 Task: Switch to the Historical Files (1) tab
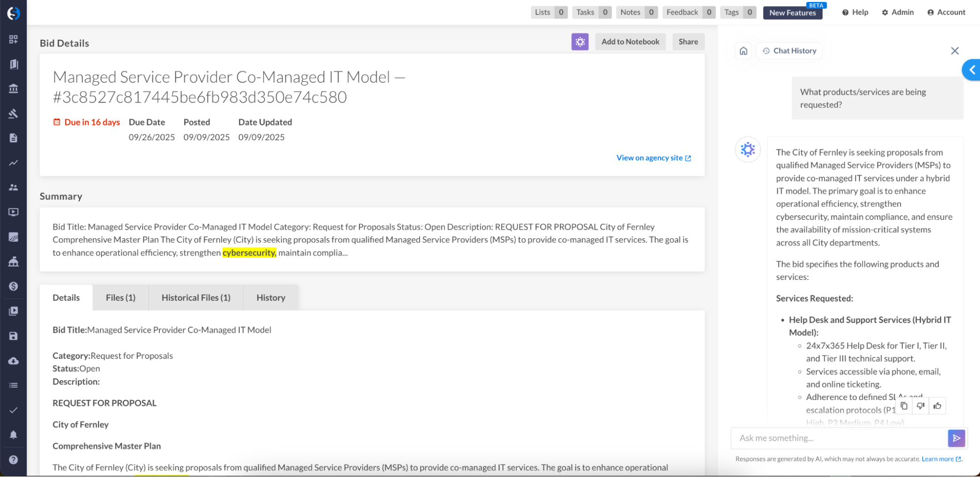(x=196, y=298)
